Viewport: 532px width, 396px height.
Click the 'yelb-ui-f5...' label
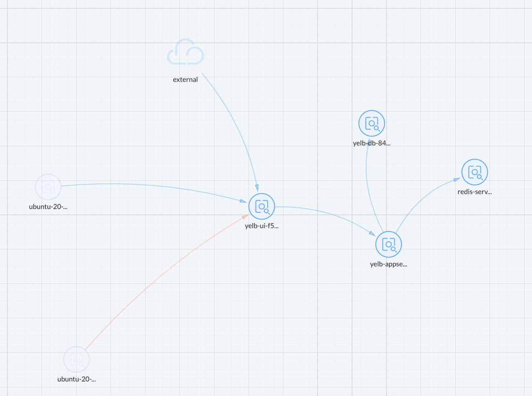(x=262, y=226)
